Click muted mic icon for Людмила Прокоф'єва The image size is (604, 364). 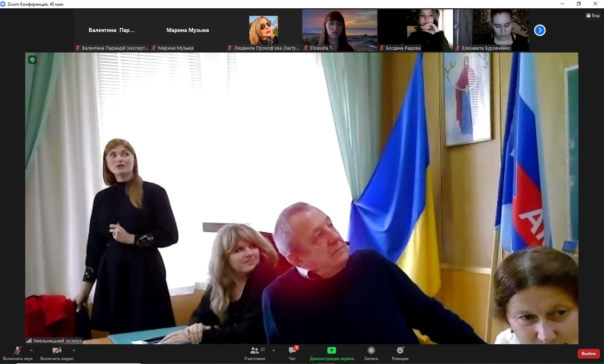(x=230, y=48)
